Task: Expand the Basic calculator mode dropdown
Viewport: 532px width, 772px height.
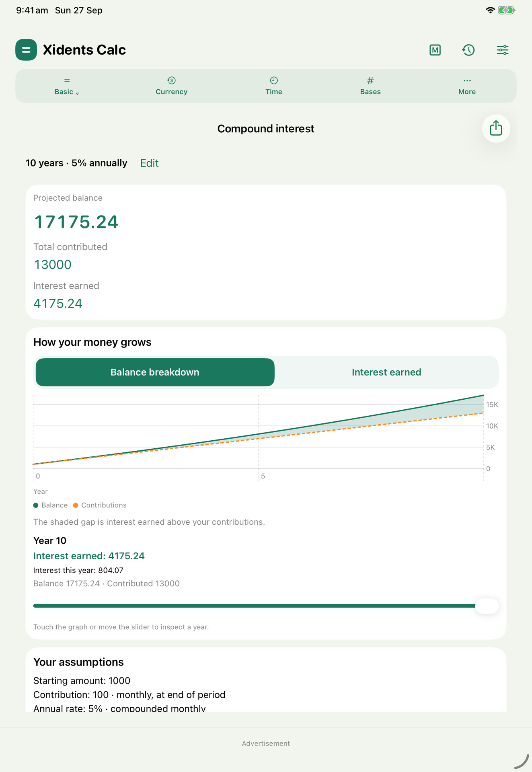Action: click(67, 86)
